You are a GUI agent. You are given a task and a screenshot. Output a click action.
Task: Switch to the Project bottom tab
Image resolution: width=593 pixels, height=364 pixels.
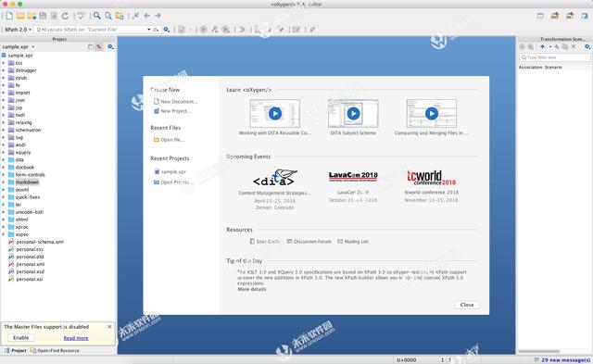tap(16, 351)
